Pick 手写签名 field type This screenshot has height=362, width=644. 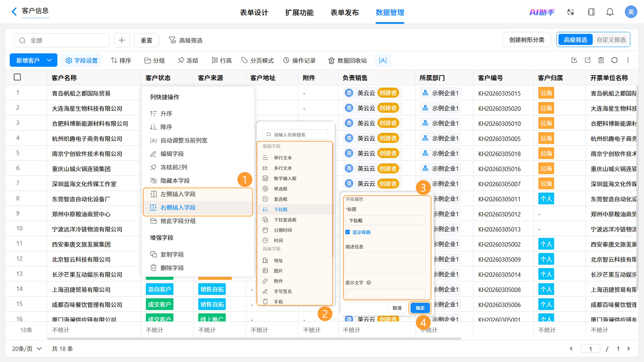pos(295,292)
